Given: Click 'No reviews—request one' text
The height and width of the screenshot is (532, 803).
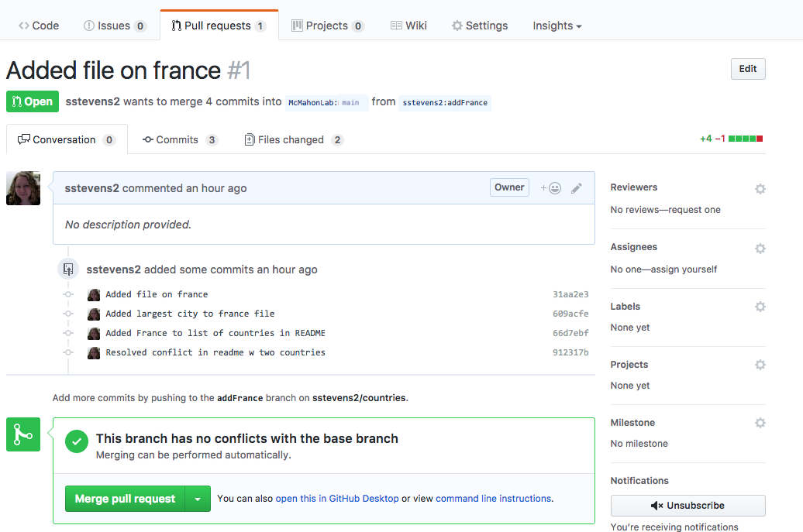Looking at the screenshot, I should coord(665,210).
